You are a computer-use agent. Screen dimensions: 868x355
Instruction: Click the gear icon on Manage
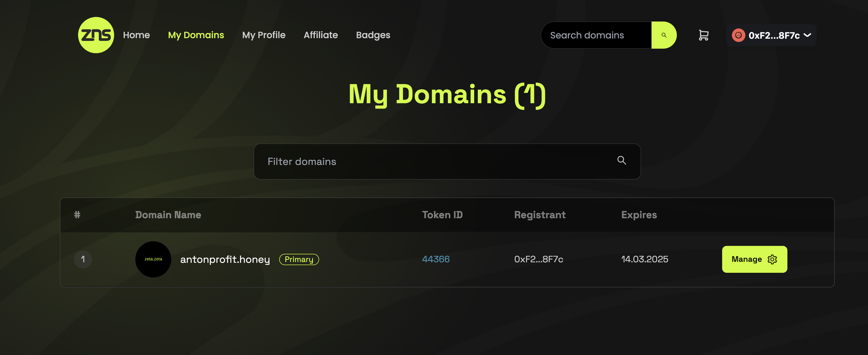pos(772,259)
